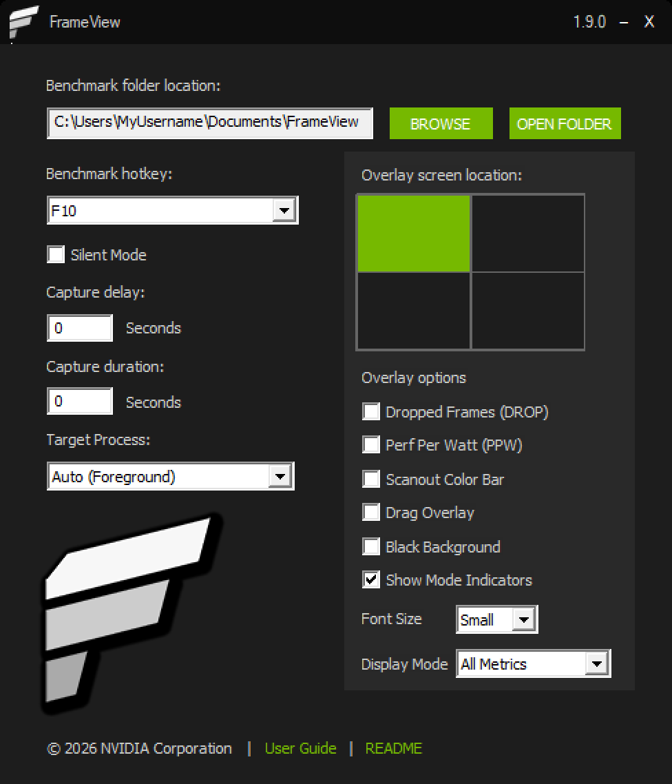
Task: Click the © 2026 NVIDIA Corporation text
Action: click(139, 748)
